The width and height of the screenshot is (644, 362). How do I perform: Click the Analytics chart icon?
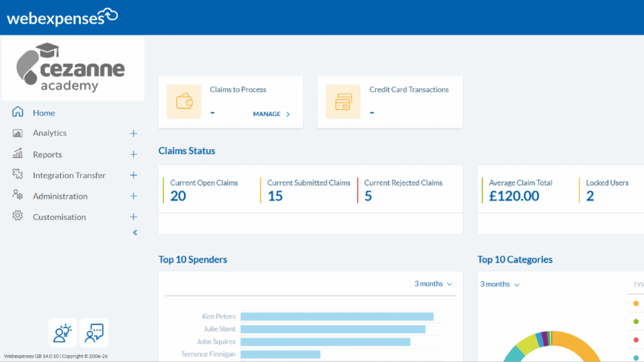pyautogui.click(x=18, y=134)
